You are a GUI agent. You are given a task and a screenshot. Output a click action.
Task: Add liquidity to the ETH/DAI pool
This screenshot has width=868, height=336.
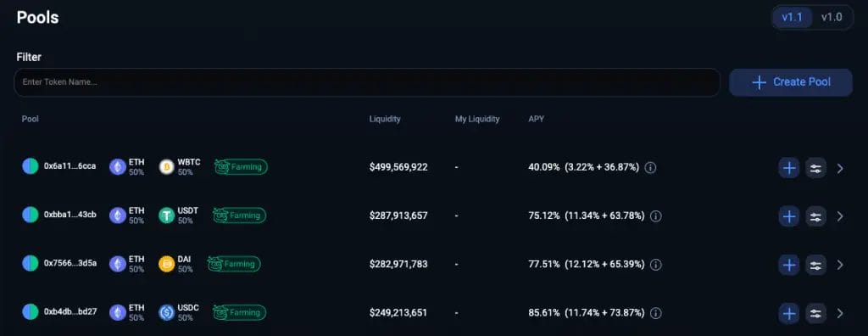point(789,265)
